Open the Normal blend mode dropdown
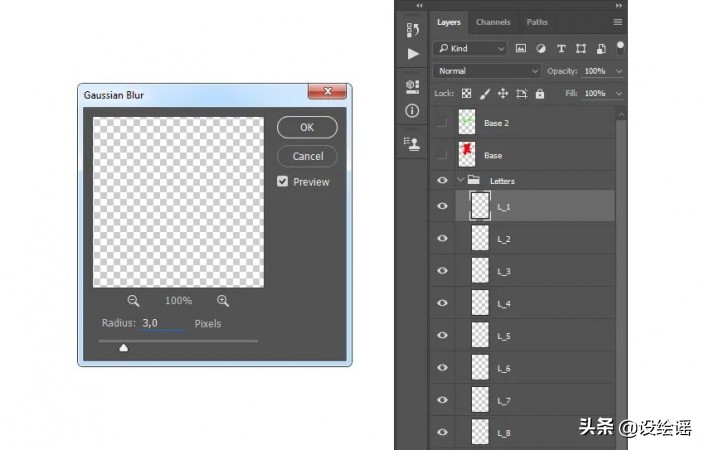This screenshot has height=450, width=705. tap(487, 71)
